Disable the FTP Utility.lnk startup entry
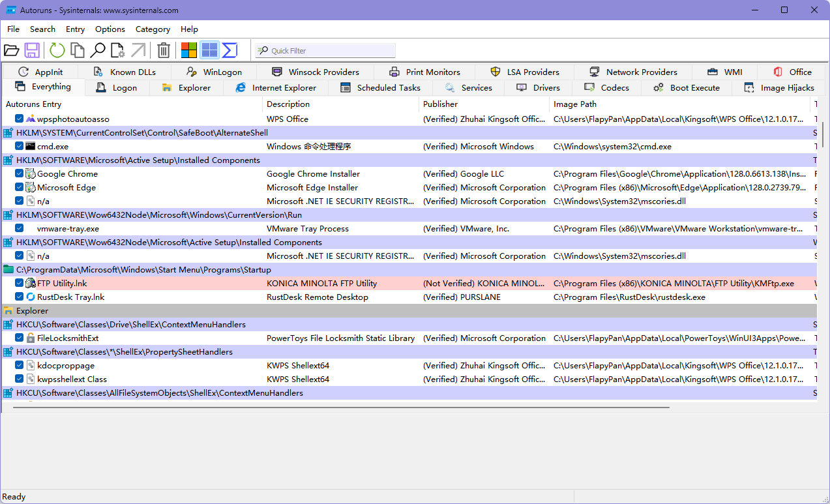 click(x=20, y=284)
